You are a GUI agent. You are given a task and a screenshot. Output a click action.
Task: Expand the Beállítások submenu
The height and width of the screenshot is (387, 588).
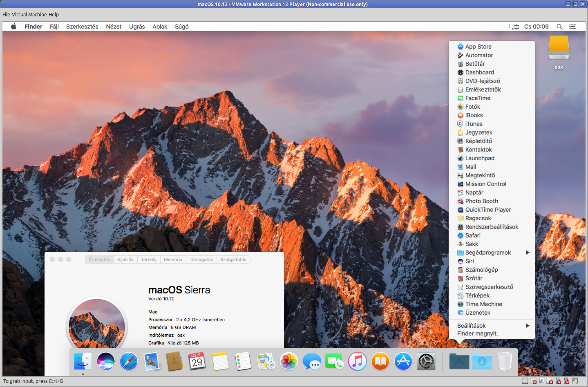pos(492,326)
